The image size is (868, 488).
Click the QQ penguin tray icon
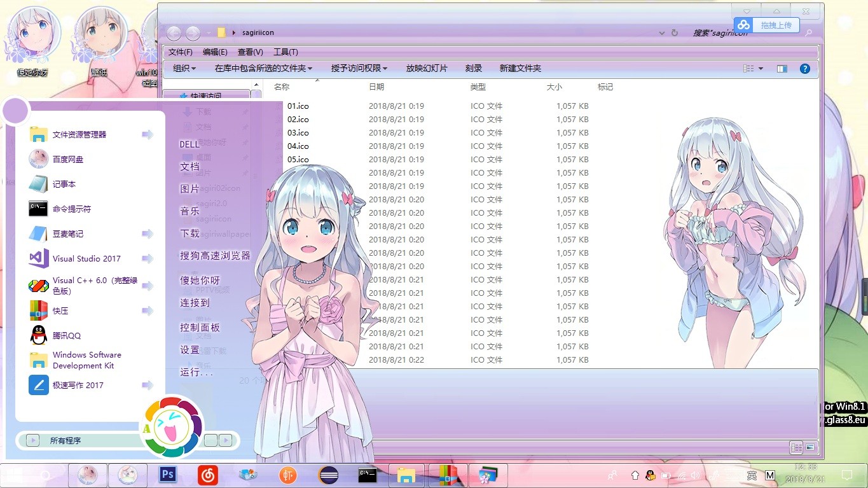coord(651,475)
